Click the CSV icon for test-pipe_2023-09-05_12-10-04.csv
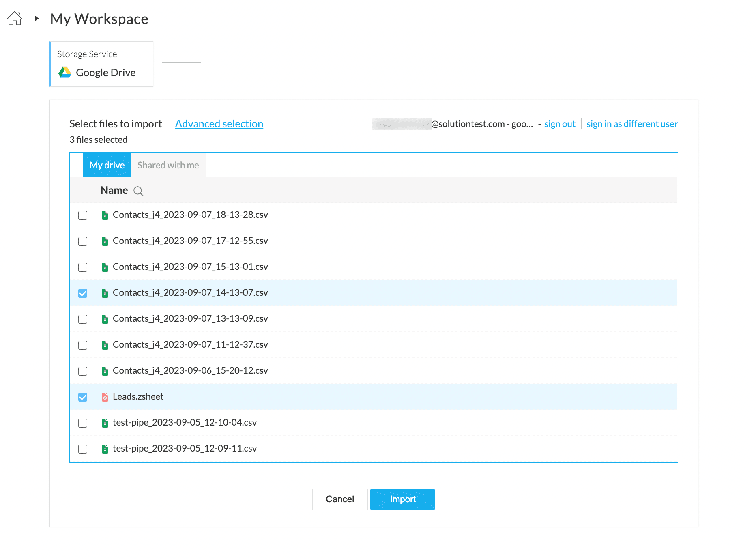This screenshot has width=756, height=559. pyautogui.click(x=105, y=423)
